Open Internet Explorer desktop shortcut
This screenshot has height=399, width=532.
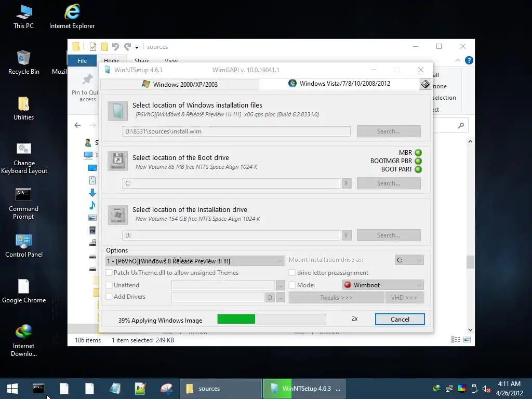click(x=72, y=16)
